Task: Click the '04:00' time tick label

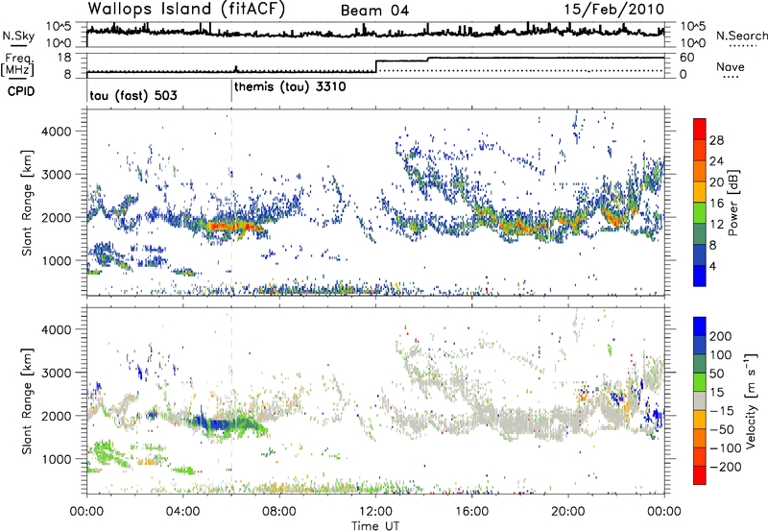Action: pos(182,512)
